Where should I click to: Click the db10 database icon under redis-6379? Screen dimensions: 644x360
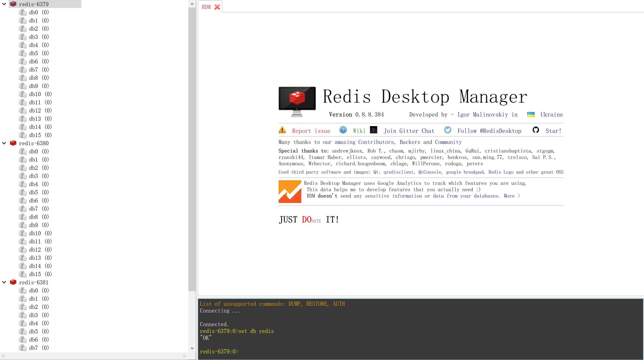[23, 94]
